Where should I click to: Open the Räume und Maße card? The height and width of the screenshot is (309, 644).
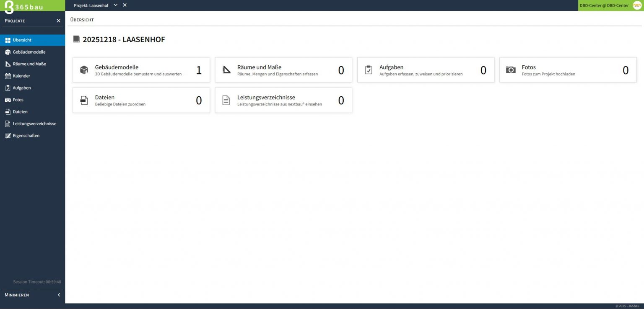click(x=283, y=70)
